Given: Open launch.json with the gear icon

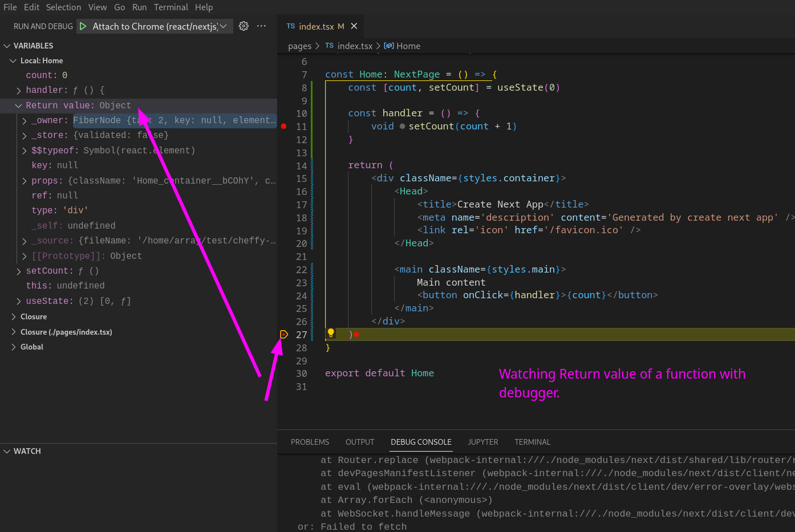Looking at the screenshot, I should tap(244, 26).
